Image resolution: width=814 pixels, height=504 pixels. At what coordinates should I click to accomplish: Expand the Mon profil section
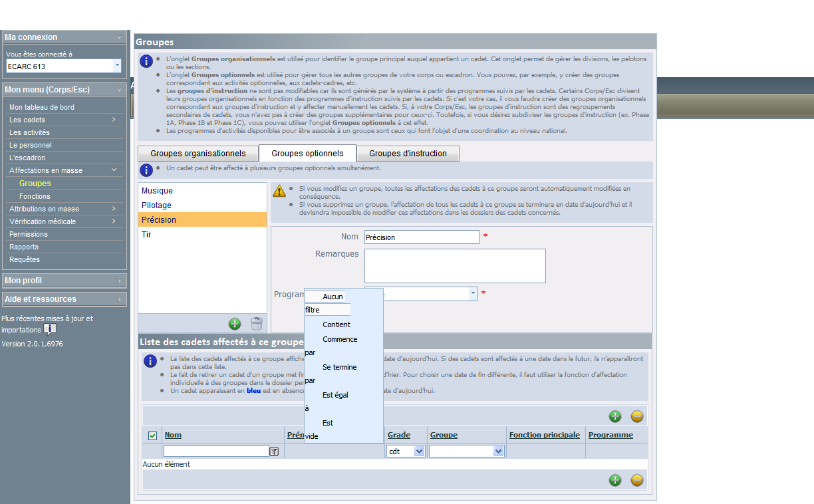coord(64,281)
